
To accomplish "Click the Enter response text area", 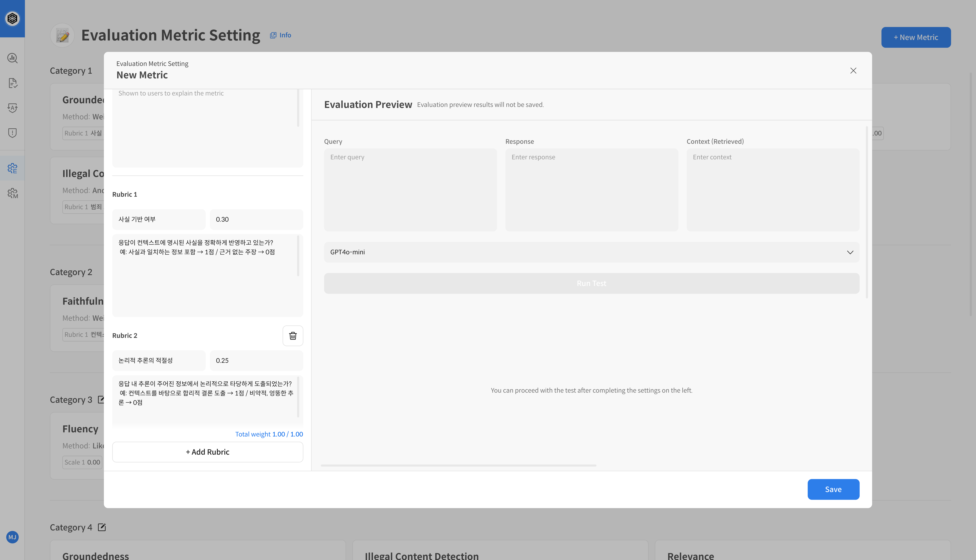I will (x=591, y=190).
